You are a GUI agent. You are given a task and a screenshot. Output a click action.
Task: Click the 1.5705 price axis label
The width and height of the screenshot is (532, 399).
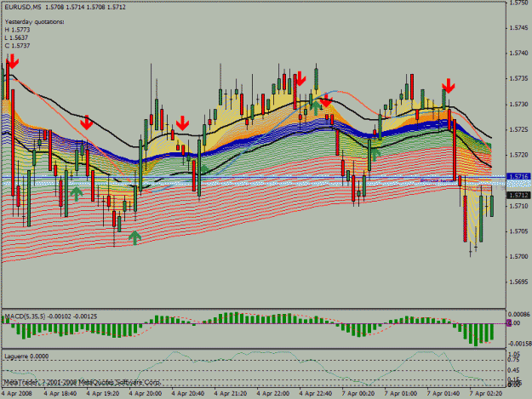click(x=518, y=231)
